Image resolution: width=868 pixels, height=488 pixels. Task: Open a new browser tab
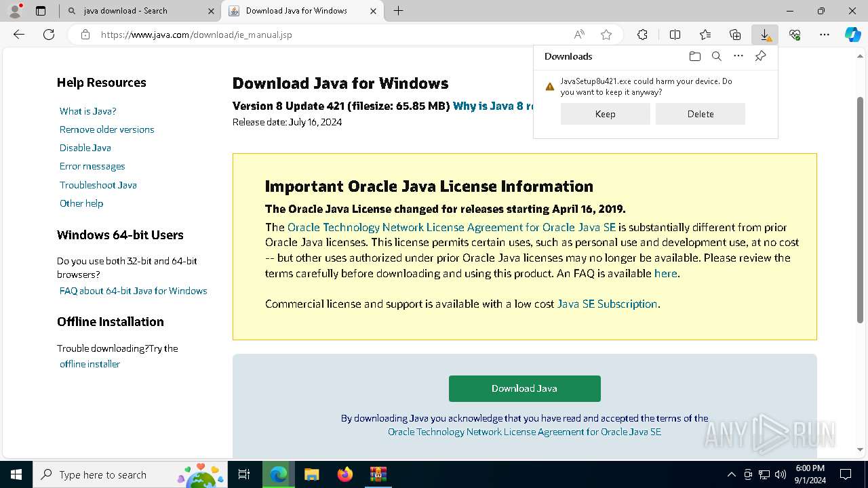click(399, 11)
